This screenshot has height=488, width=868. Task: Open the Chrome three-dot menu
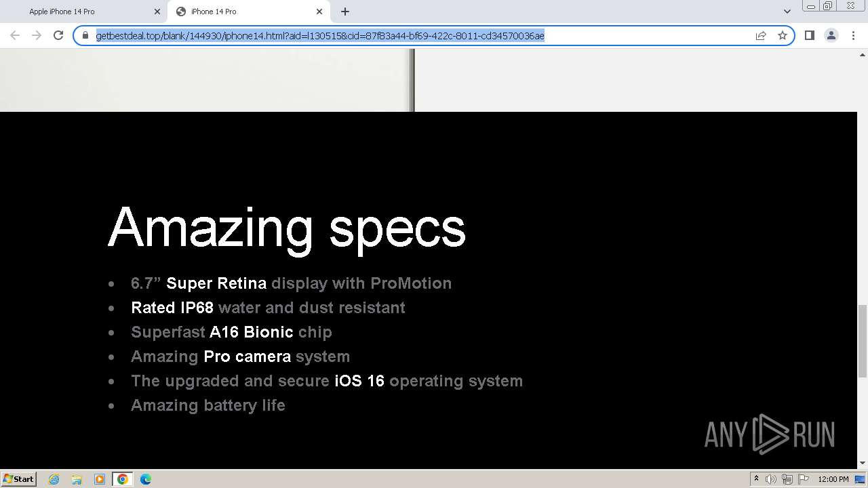coord(854,35)
